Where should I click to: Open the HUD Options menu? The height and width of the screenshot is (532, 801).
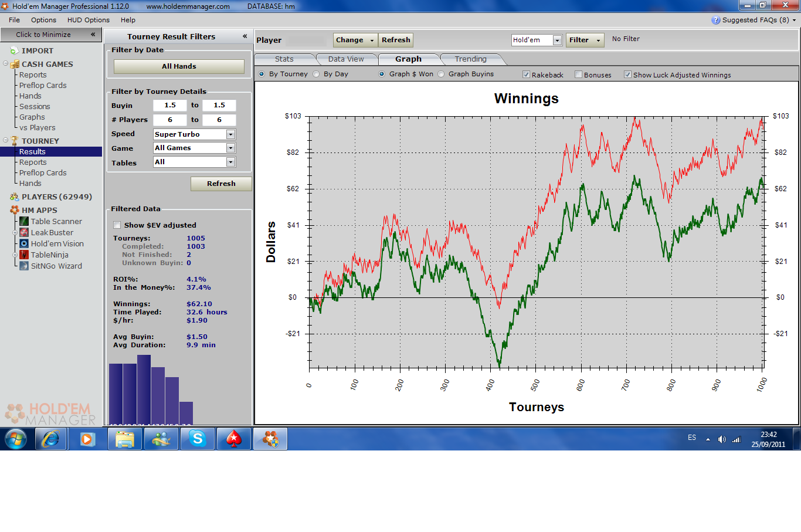point(88,20)
